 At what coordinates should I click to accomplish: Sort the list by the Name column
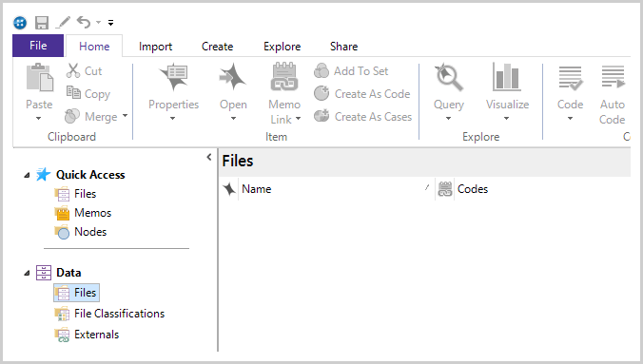pyautogui.click(x=256, y=189)
